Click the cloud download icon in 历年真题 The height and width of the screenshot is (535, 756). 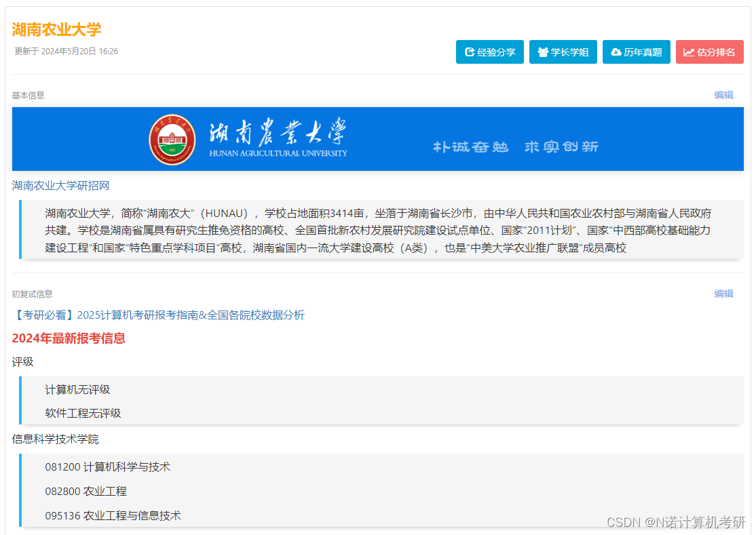(x=616, y=52)
